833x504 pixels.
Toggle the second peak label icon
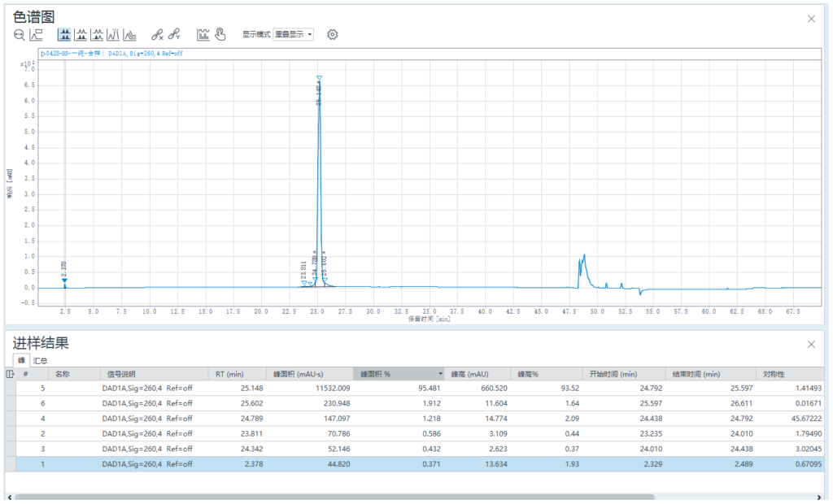(81, 35)
